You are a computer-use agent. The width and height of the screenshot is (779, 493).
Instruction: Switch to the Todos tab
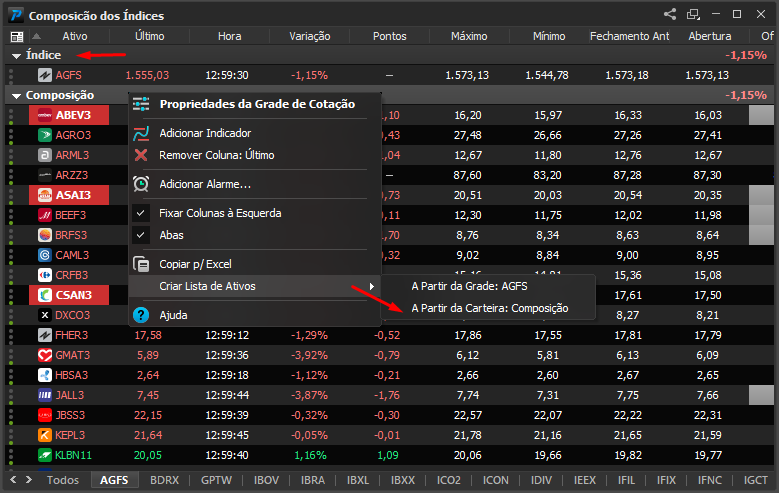[63, 480]
